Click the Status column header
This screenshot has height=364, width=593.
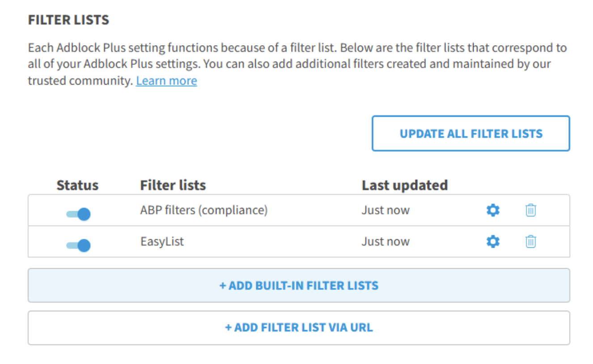pos(77,185)
